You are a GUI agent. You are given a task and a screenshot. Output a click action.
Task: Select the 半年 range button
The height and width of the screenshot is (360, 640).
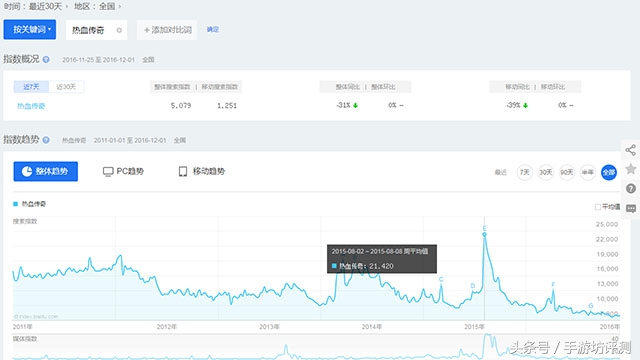click(x=588, y=172)
